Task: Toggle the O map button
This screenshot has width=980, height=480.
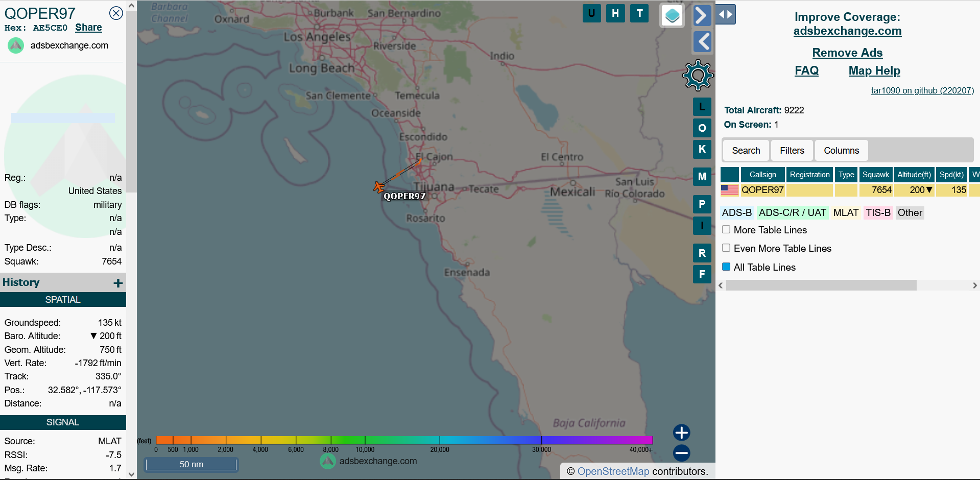Action: [702, 128]
